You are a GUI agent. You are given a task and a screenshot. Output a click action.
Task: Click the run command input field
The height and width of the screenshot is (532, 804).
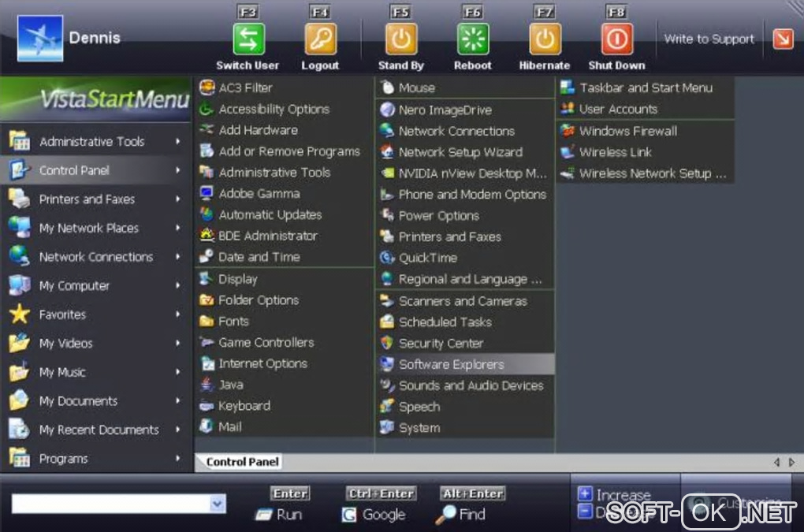(111, 504)
